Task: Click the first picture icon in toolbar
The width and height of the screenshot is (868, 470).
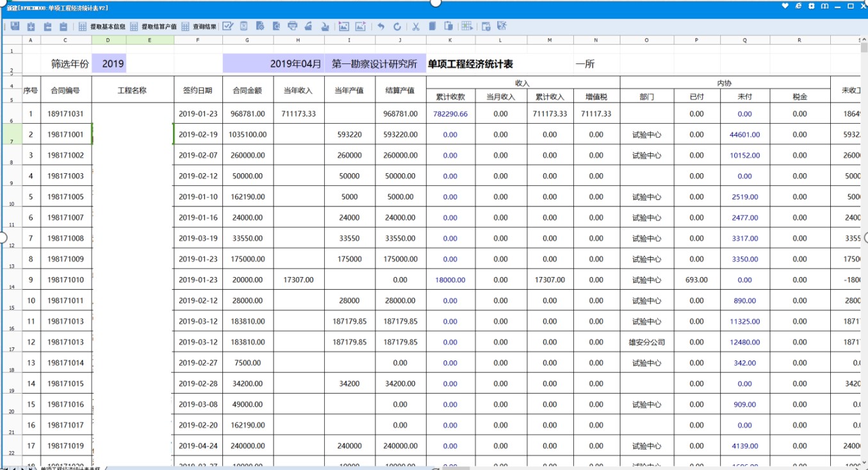Action: pos(344,26)
